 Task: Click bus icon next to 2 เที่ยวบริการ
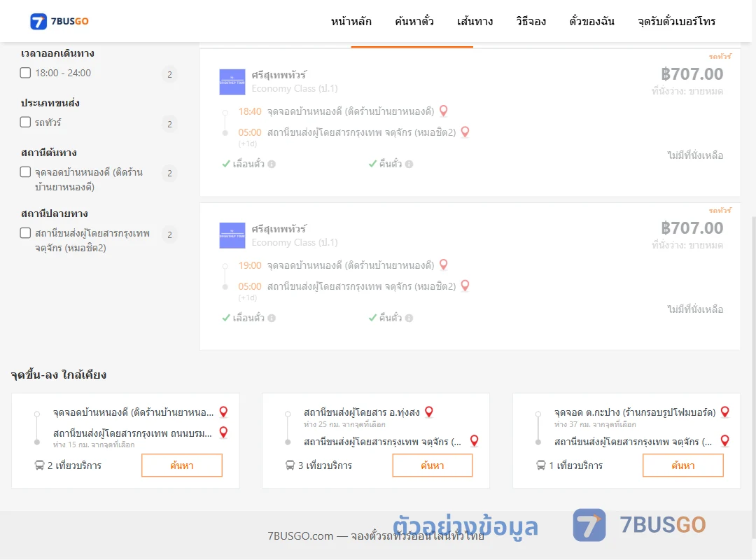pyautogui.click(x=39, y=465)
